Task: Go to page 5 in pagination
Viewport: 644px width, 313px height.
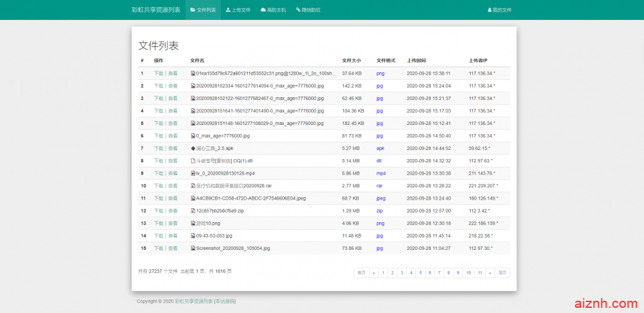Action: [x=420, y=272]
